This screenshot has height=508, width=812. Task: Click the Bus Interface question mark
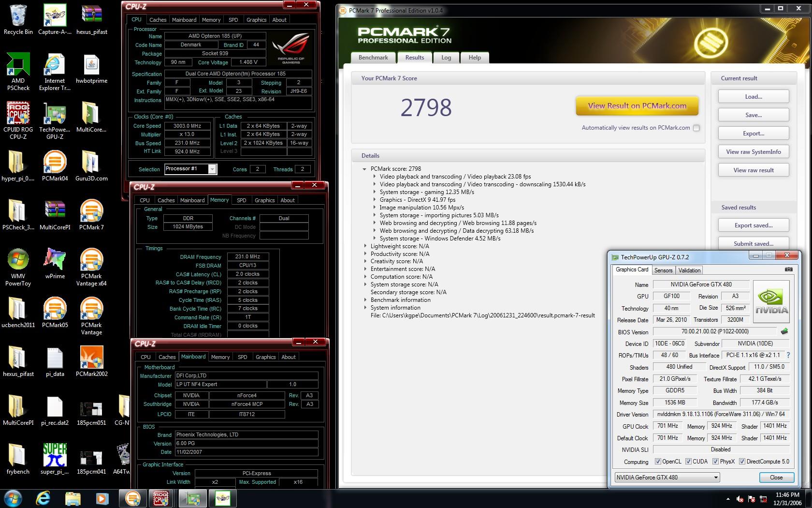click(788, 355)
